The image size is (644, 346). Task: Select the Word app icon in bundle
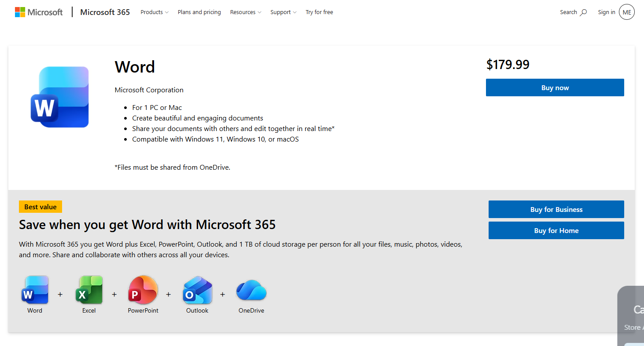click(35, 290)
